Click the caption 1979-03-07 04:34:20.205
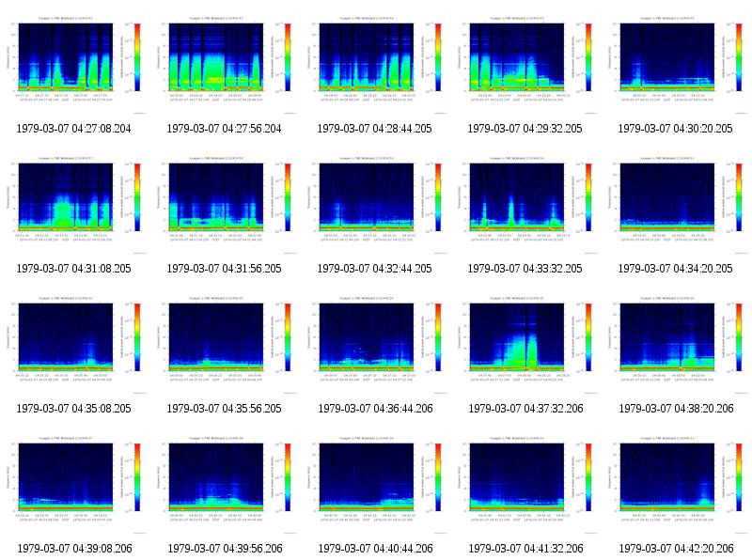752x560 pixels. click(675, 269)
